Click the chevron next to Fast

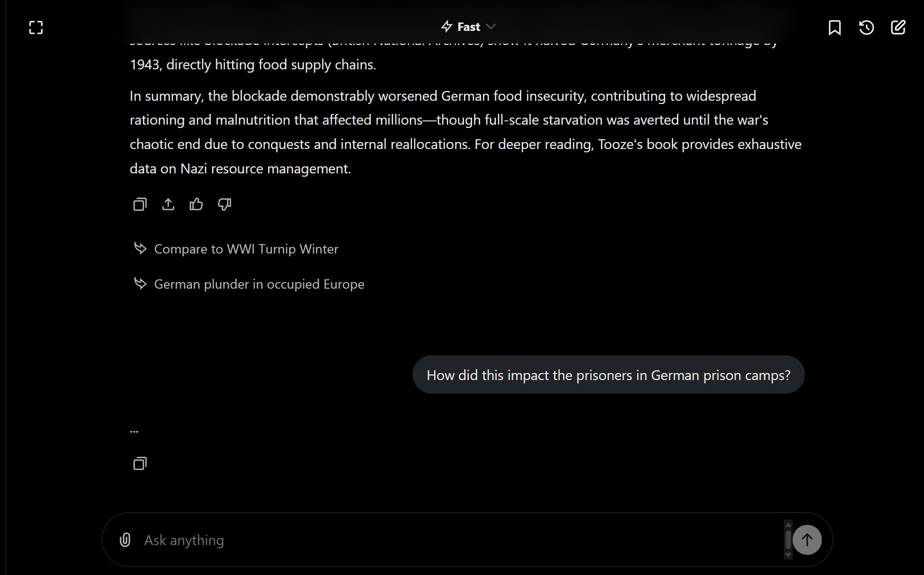[491, 27]
